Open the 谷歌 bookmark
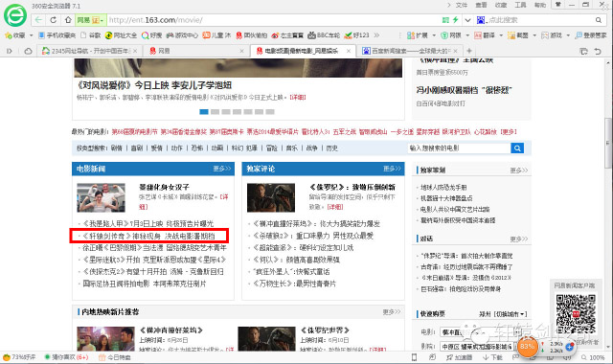 (91, 35)
